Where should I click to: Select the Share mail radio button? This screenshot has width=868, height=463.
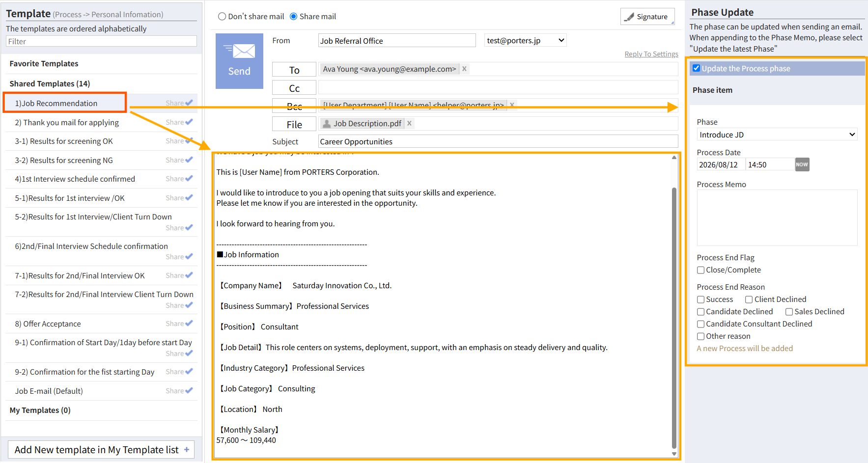[294, 17]
